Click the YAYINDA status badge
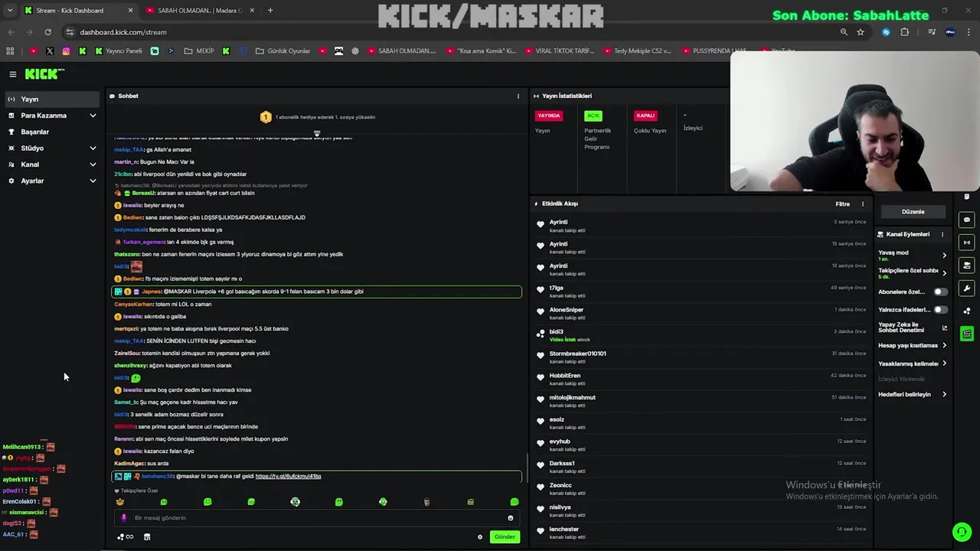The width and height of the screenshot is (980, 551). tap(549, 116)
